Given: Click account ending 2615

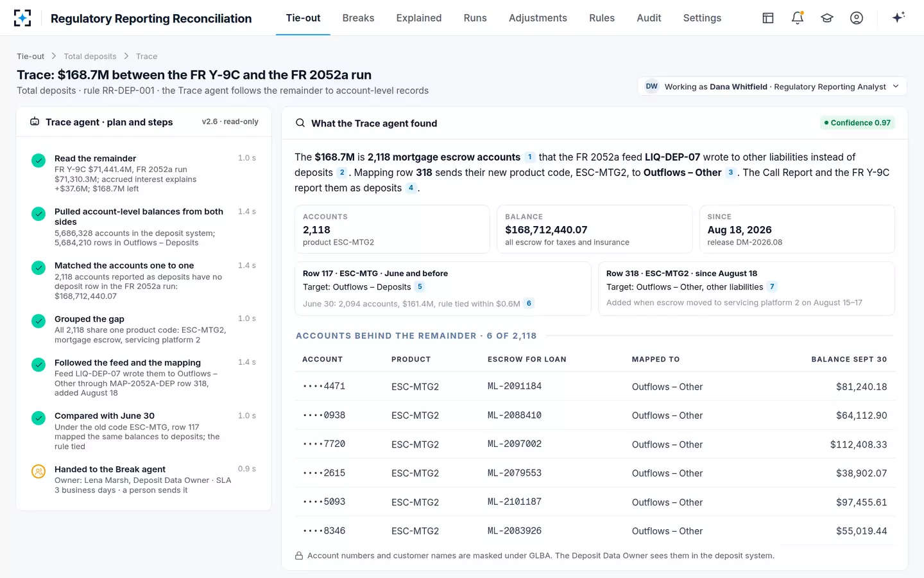Looking at the screenshot, I should coord(324,473).
